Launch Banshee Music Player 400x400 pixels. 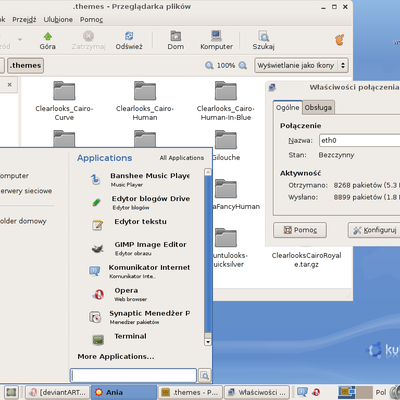[140, 179]
